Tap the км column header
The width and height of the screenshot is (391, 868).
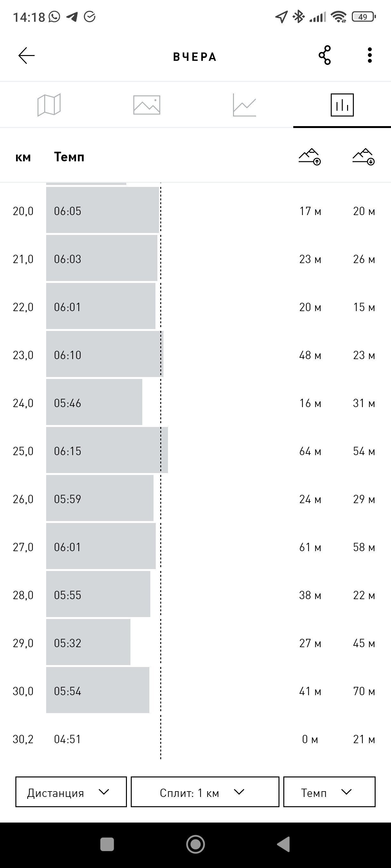tap(23, 157)
